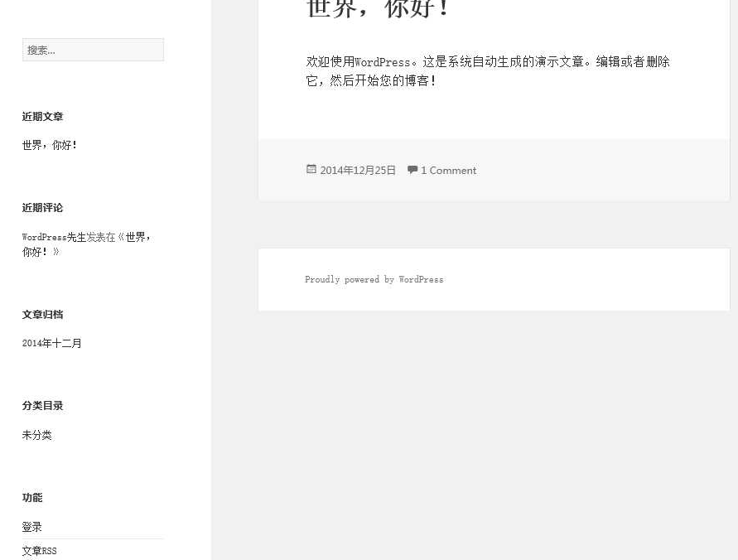The width and height of the screenshot is (738, 560).
Task: Click the welcome paragraph in the post body
Action: point(487,70)
